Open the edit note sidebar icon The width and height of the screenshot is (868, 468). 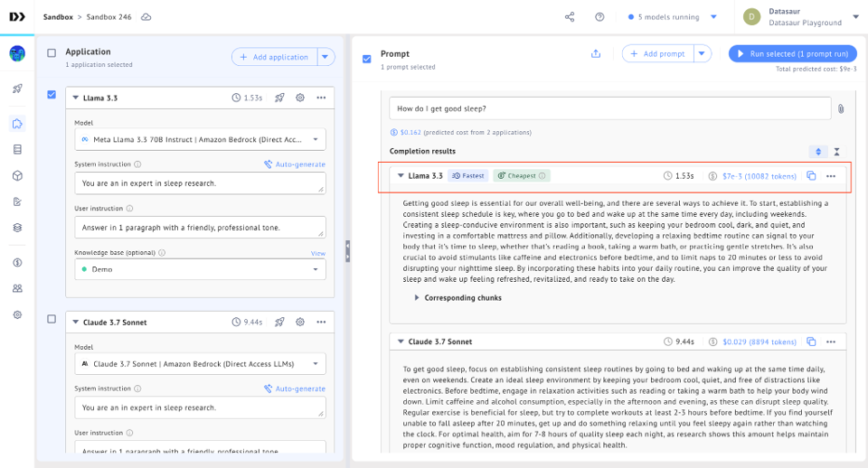click(x=17, y=201)
